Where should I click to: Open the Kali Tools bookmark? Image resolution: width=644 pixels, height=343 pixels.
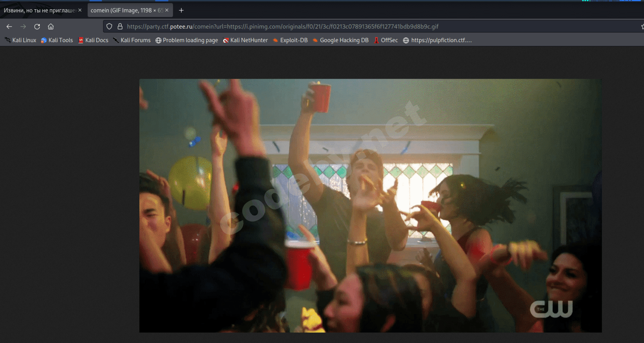click(57, 40)
